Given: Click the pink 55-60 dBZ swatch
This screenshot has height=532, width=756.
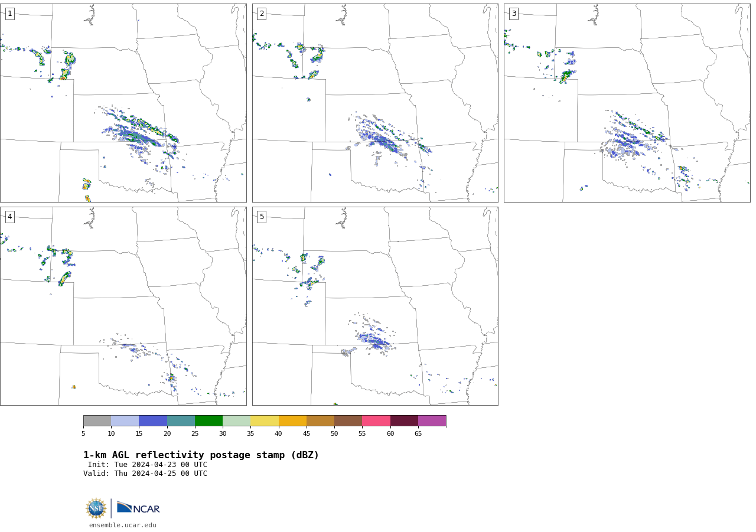Looking at the screenshot, I should [x=376, y=421].
